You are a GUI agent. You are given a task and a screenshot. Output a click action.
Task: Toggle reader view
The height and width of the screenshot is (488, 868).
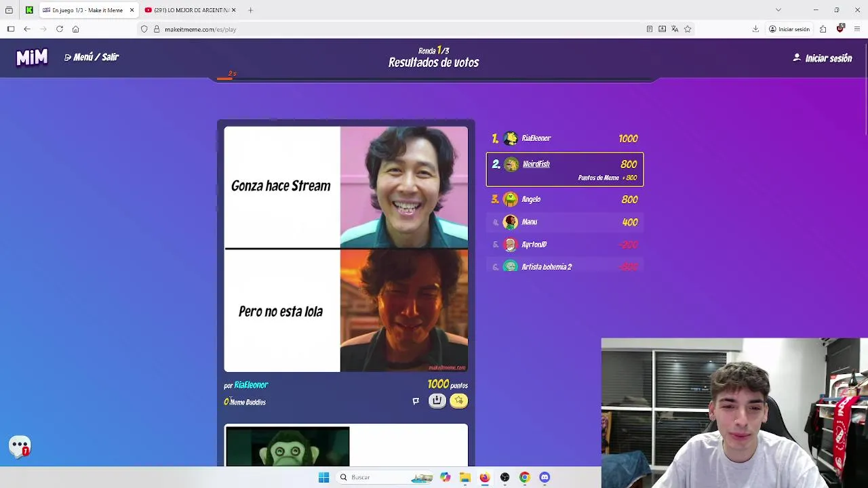pos(650,29)
